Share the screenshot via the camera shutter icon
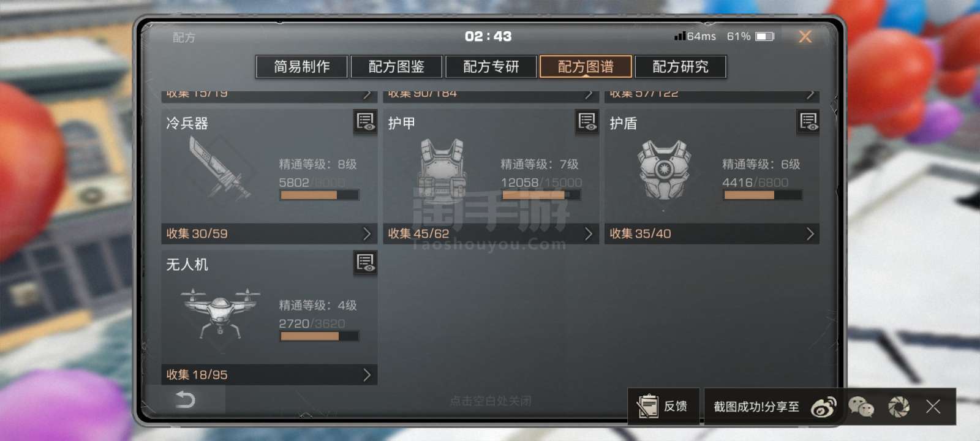Screen dimensions: 980x441 899,407
